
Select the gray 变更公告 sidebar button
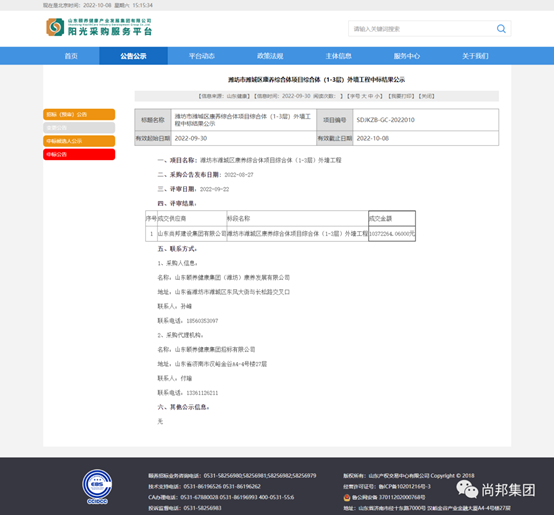[79, 128]
